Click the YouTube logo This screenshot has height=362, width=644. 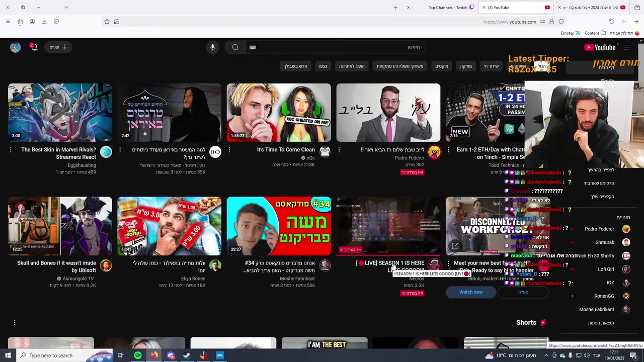(x=600, y=47)
